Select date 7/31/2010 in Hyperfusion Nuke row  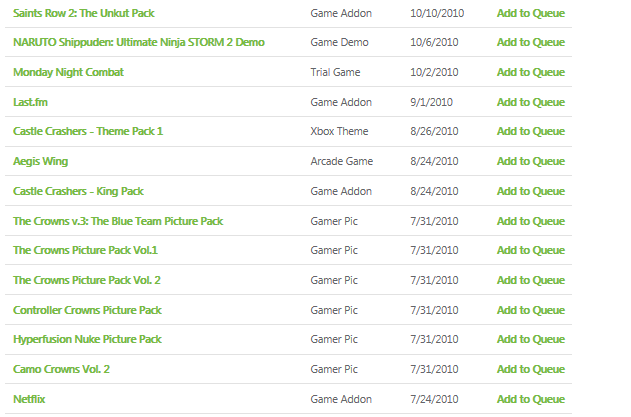click(x=434, y=339)
